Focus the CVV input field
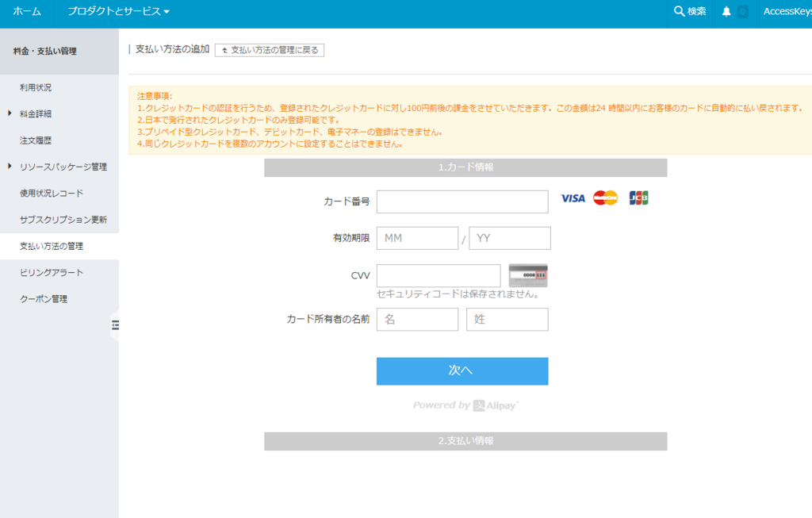The height and width of the screenshot is (518, 812). [438, 275]
